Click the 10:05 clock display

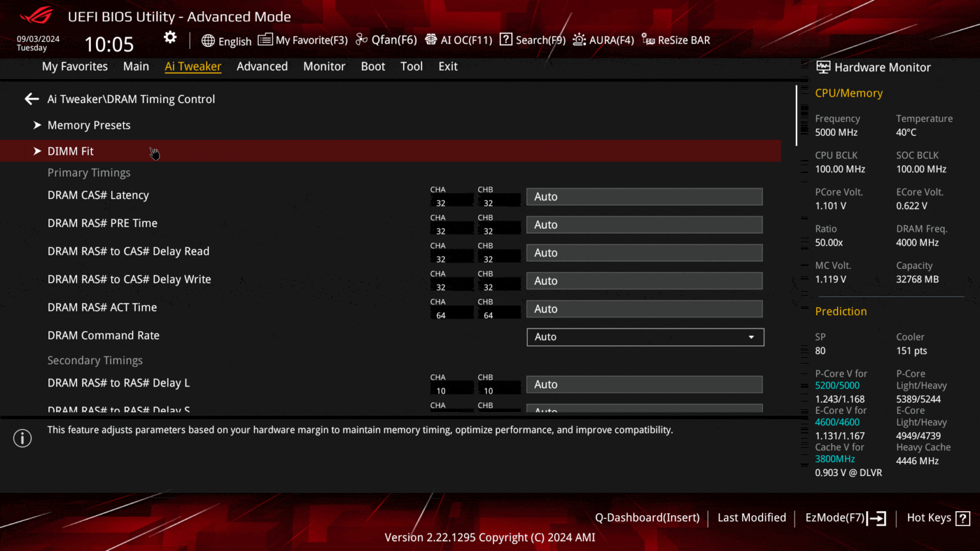point(109,44)
